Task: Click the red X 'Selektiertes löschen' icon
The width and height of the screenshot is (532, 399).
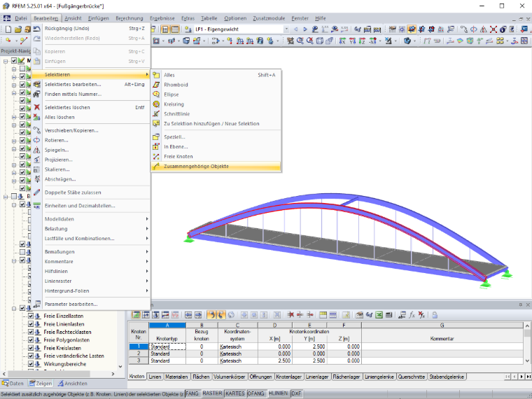Action: (36, 107)
